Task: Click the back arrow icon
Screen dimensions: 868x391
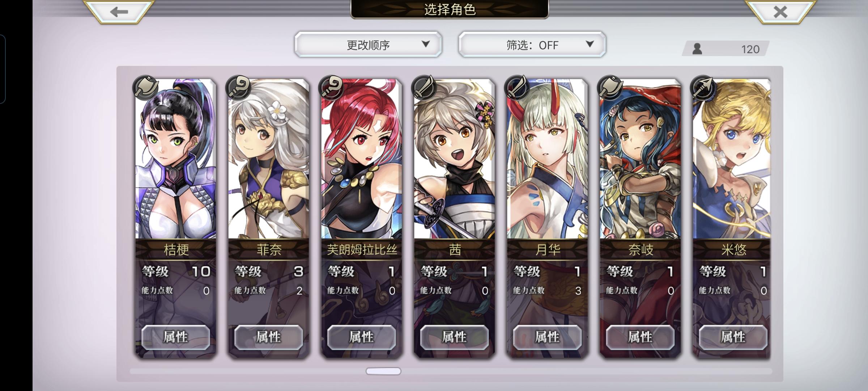Action: coord(119,12)
